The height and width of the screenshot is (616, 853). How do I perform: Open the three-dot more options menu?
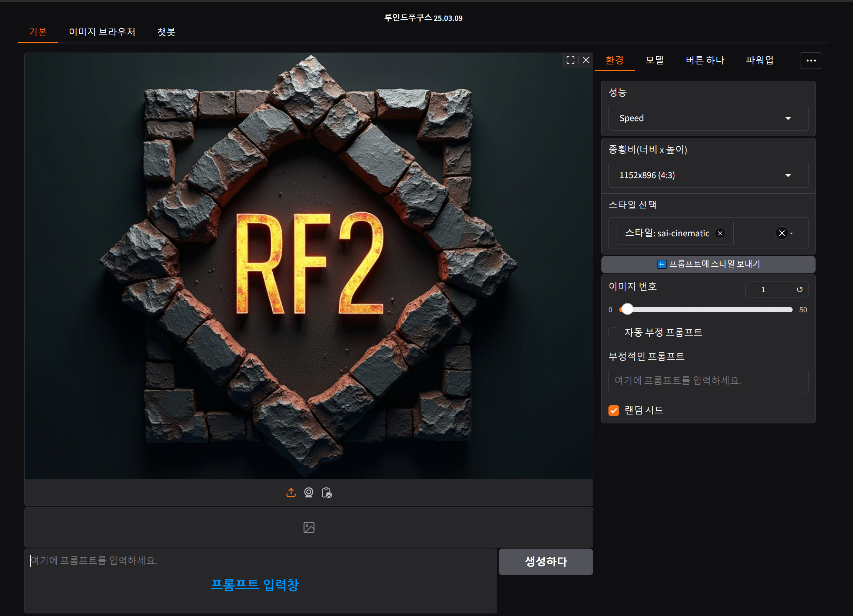coord(811,60)
